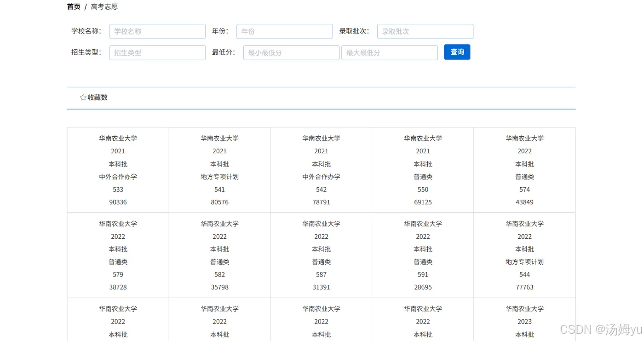644x341 pixels.
Task: Click the year 2023 in the bottom row
Action: point(524,322)
